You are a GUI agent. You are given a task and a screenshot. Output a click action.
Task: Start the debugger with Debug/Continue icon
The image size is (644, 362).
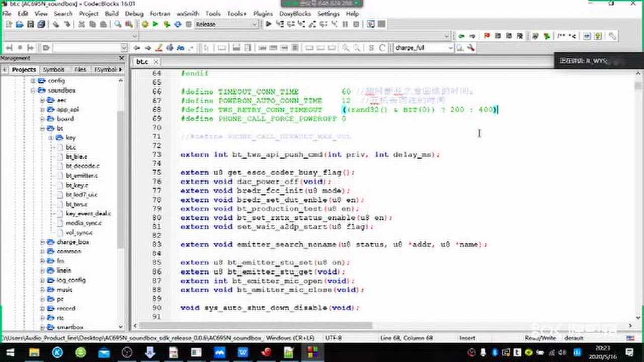click(x=269, y=24)
